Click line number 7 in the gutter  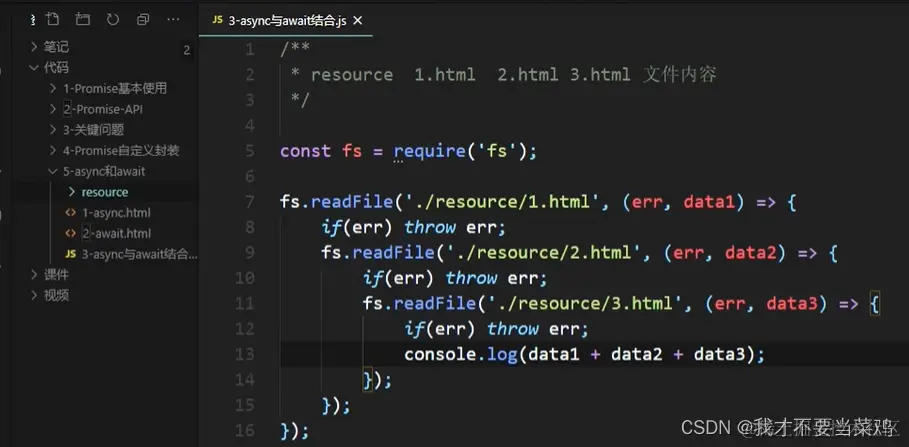tap(249, 202)
